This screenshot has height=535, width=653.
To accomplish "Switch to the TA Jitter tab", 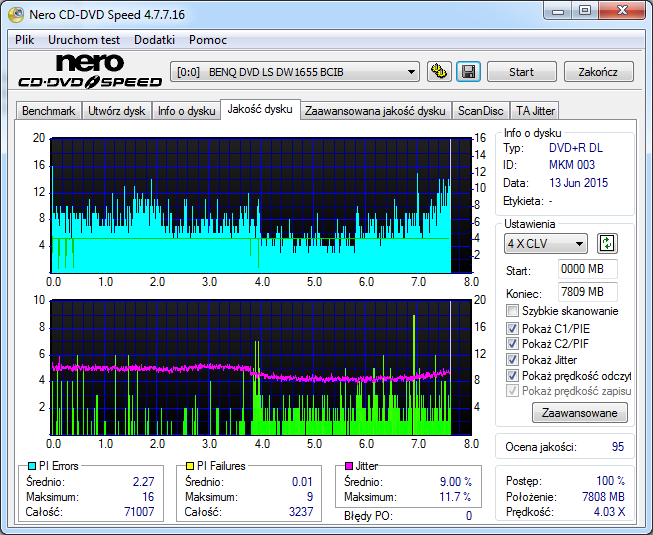I will point(535,111).
